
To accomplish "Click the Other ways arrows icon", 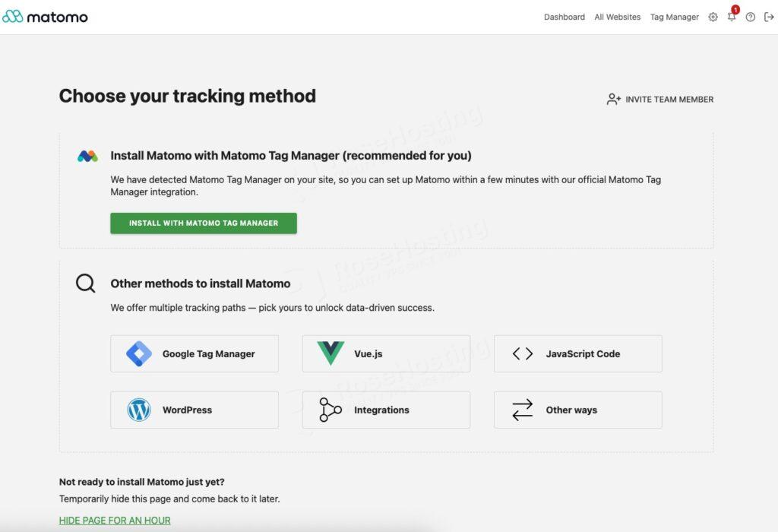I will [x=523, y=410].
